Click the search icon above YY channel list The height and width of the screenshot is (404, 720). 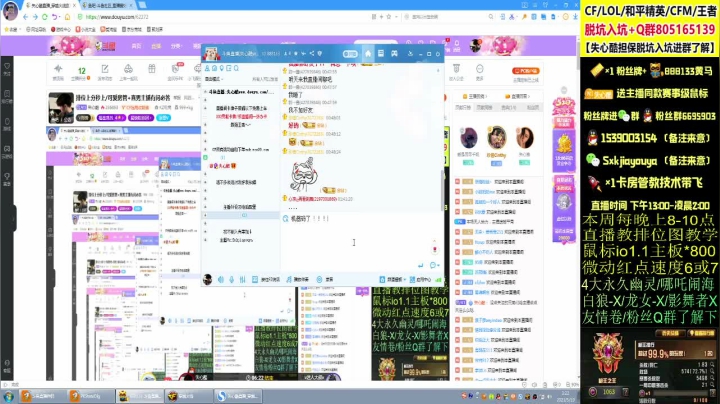[x=236, y=68]
